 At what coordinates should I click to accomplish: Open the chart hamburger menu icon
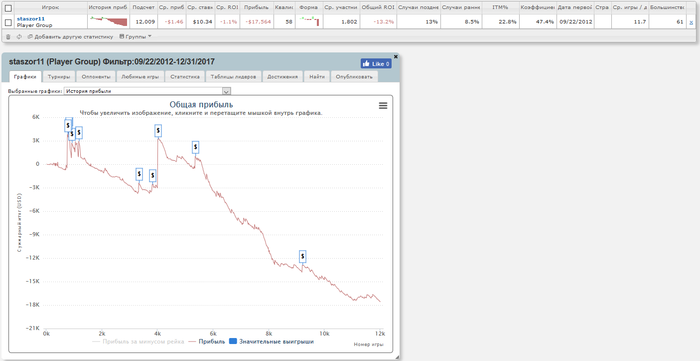coord(383,106)
